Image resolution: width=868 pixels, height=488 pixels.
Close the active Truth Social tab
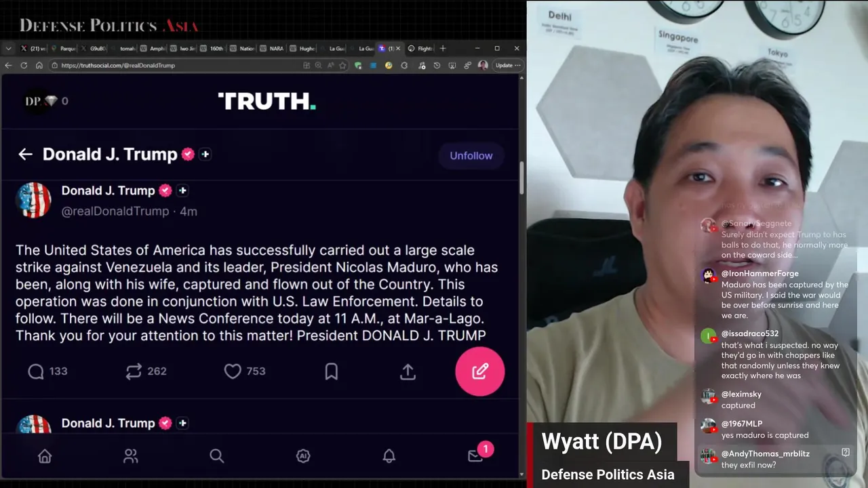398,48
